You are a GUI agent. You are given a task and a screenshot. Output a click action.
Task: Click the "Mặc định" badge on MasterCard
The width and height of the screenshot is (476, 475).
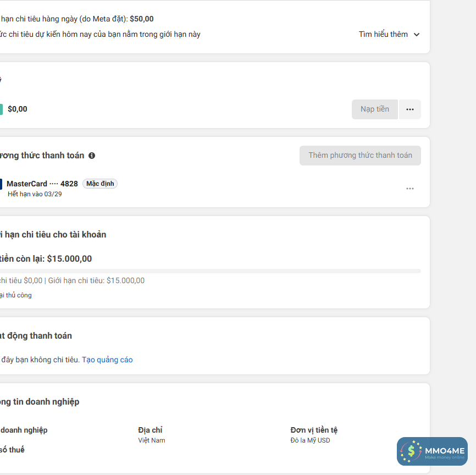(100, 184)
